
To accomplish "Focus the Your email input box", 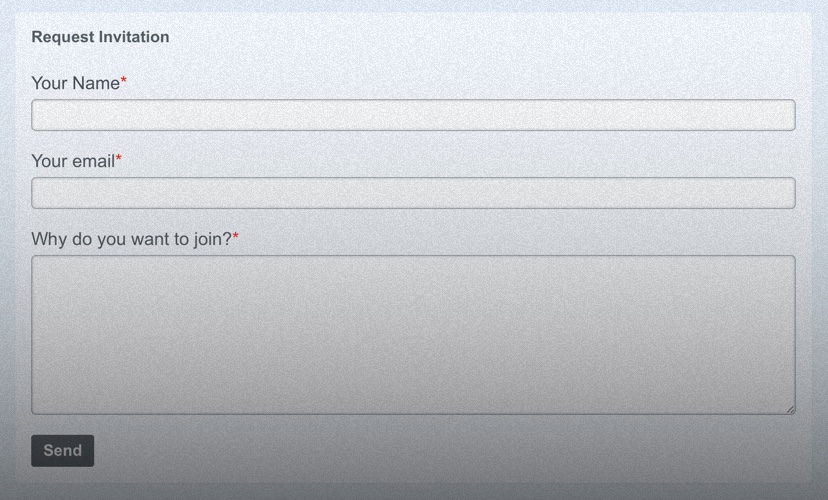I will point(413,193).
